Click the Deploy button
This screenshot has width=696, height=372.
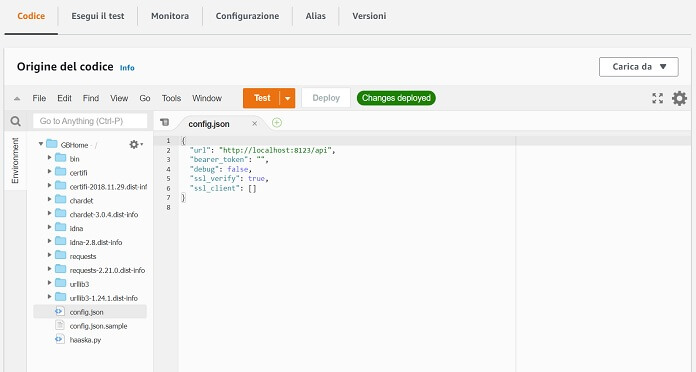[x=326, y=98]
